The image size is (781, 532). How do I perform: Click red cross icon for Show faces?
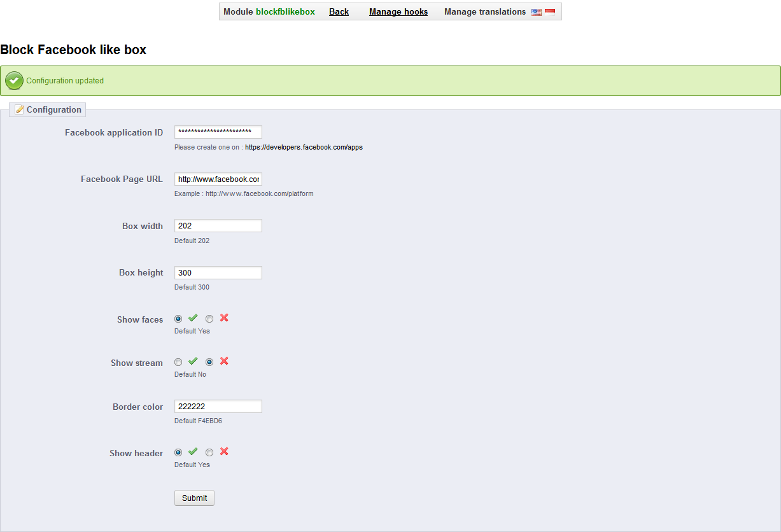[224, 318]
